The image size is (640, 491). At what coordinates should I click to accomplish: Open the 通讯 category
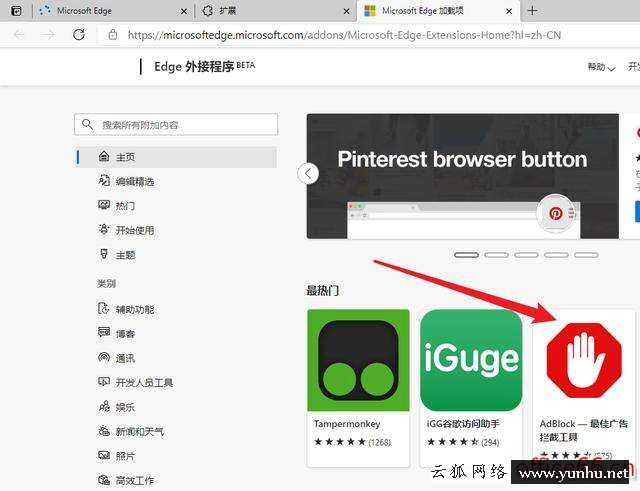(125, 358)
